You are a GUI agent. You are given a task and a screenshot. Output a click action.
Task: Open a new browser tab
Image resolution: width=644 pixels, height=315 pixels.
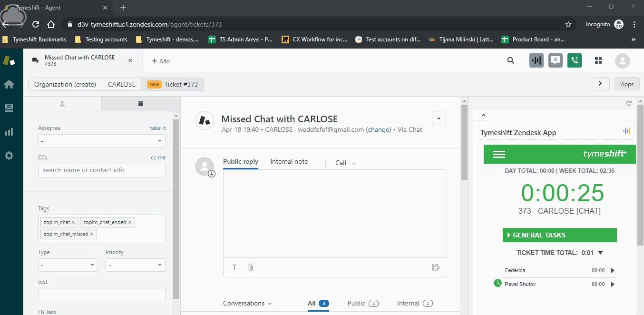point(123,8)
